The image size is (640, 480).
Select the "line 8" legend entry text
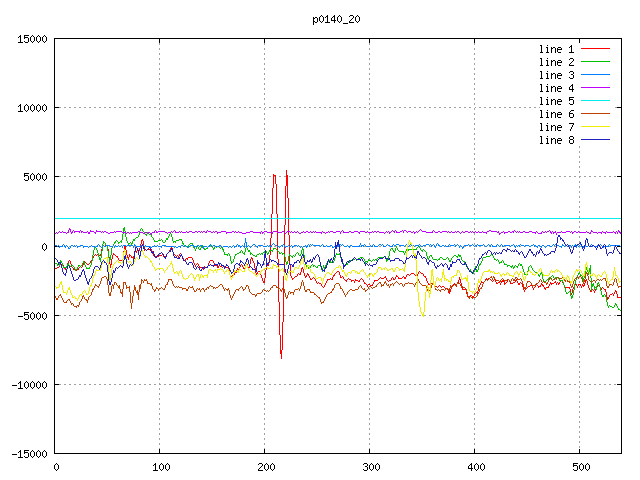556,140
